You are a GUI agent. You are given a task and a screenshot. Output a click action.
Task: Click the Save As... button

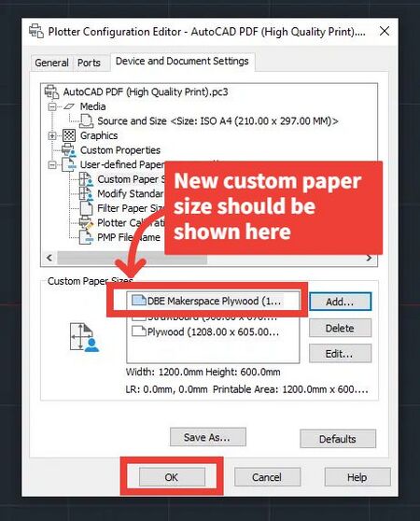tap(208, 437)
